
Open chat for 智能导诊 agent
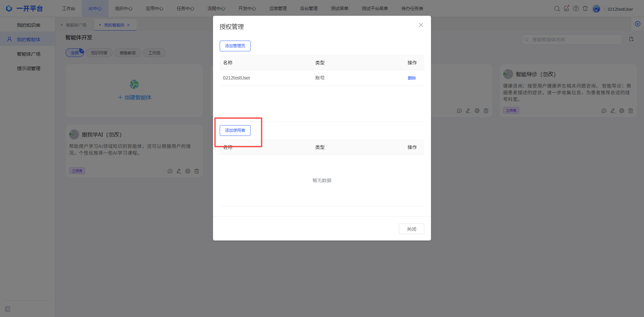(604, 111)
